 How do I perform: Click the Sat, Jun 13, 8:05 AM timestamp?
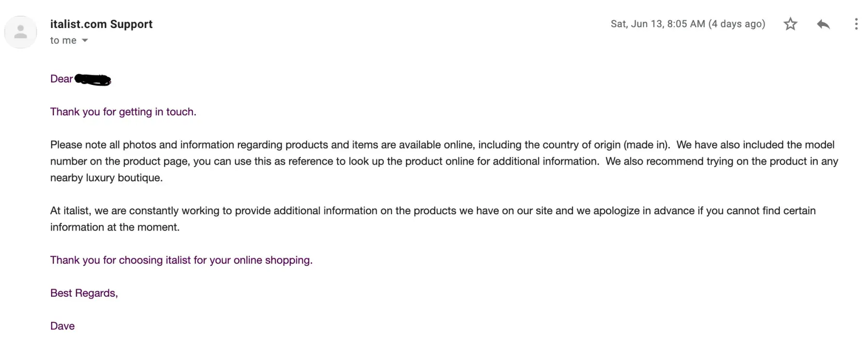pos(658,24)
